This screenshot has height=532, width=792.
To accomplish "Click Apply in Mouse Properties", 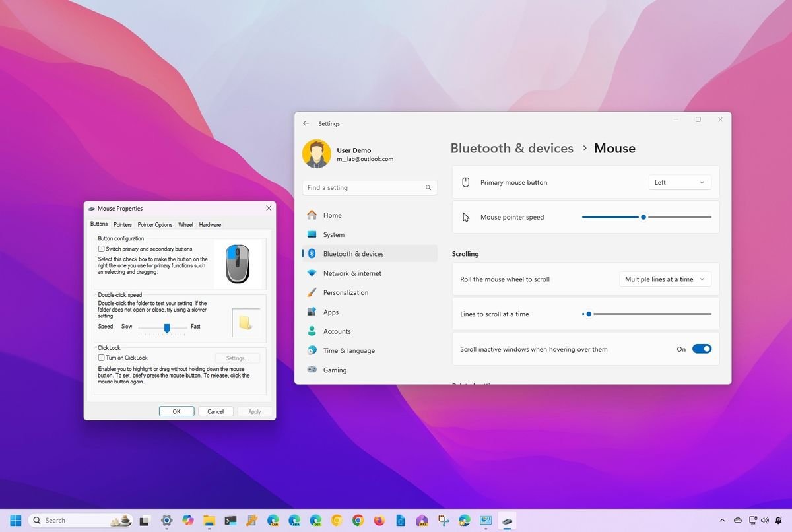I will (255, 411).
